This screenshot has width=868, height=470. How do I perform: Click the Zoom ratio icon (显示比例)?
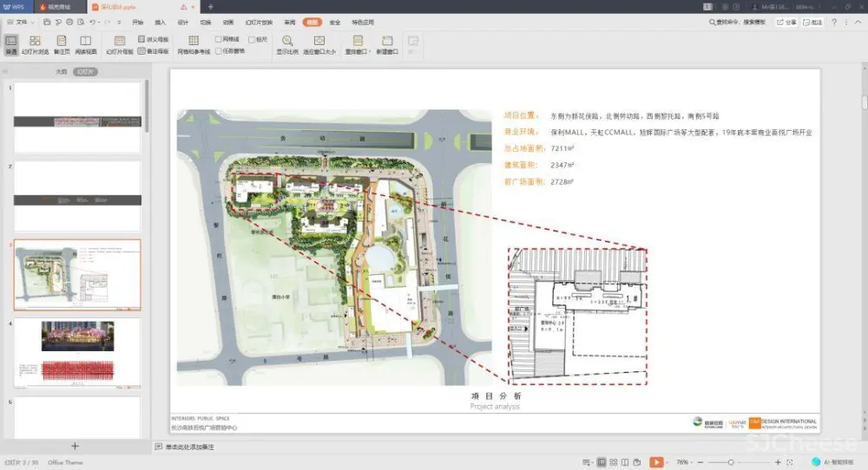point(286,44)
